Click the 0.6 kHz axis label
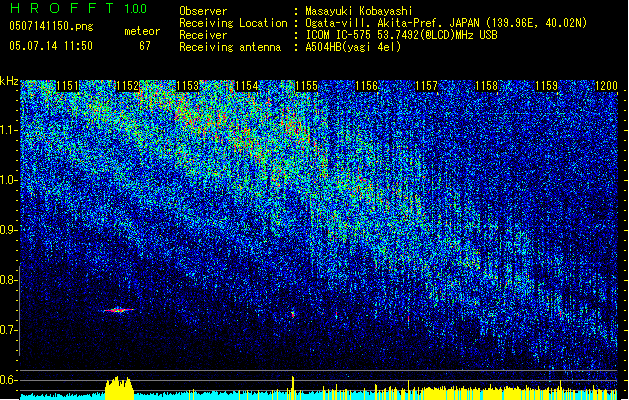 click(9, 380)
